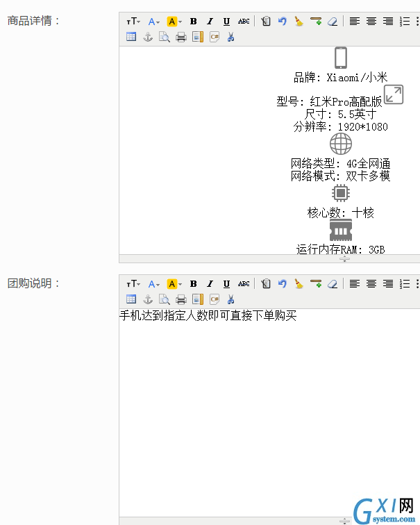Open preview in 商品详情 editor
This screenshot has width=420, height=525.
click(x=165, y=37)
